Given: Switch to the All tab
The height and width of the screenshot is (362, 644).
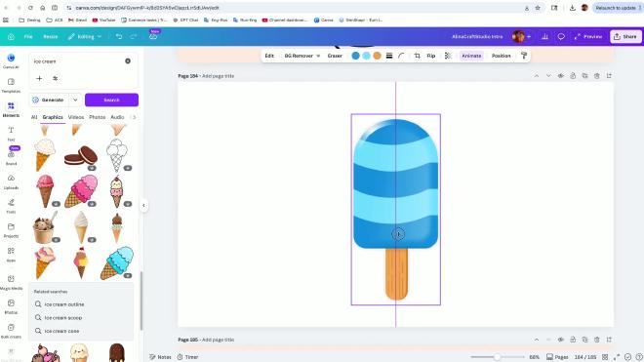Looking at the screenshot, I should (34, 117).
